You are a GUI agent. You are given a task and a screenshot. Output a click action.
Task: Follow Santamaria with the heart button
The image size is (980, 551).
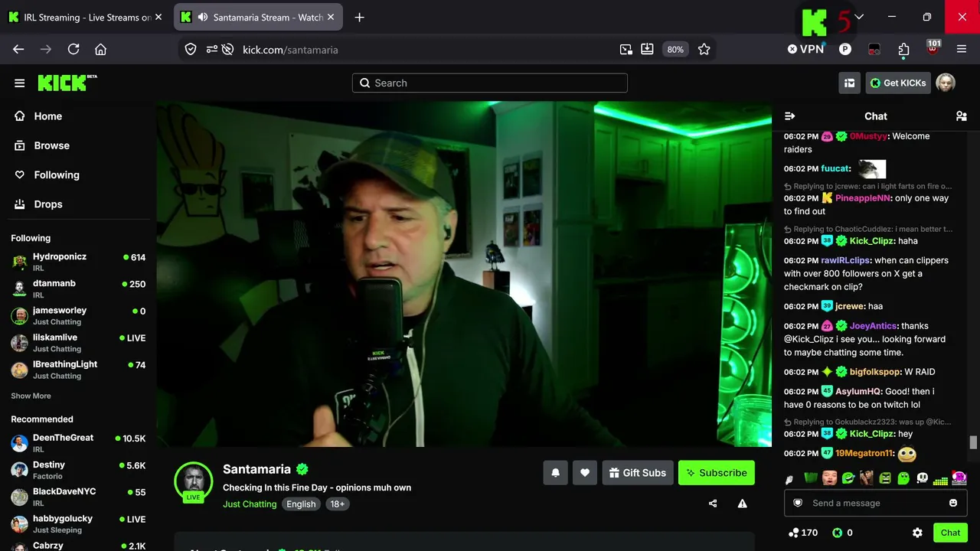[585, 473]
